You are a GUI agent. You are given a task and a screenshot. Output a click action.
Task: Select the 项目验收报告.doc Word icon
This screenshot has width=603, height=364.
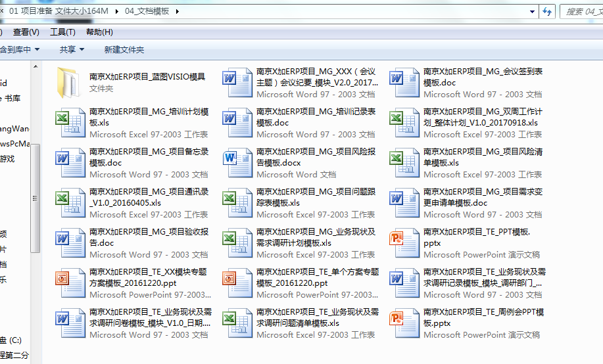(70, 242)
